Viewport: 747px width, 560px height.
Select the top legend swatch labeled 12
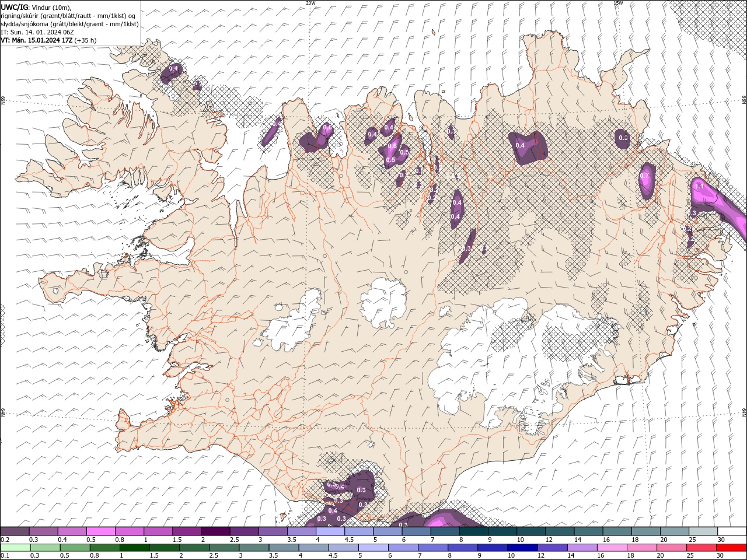pyautogui.click(x=560, y=531)
